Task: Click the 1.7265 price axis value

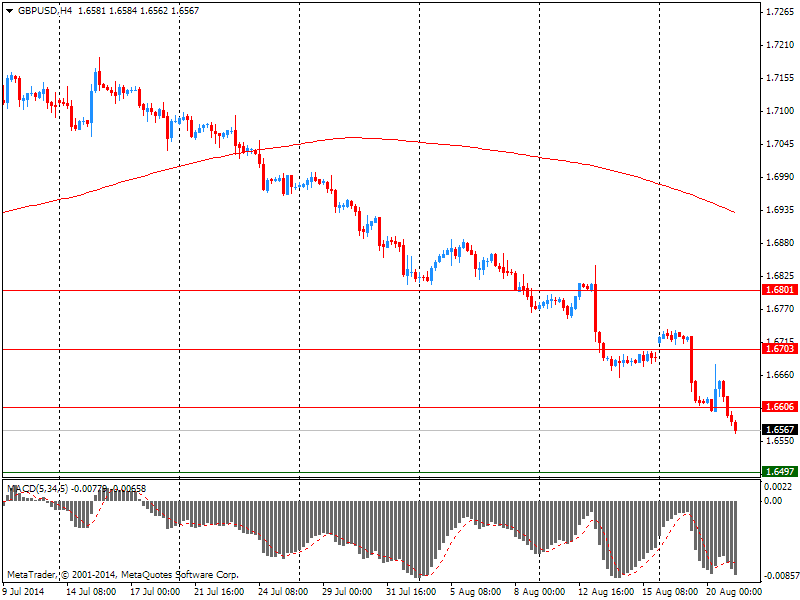Action: coord(780,12)
